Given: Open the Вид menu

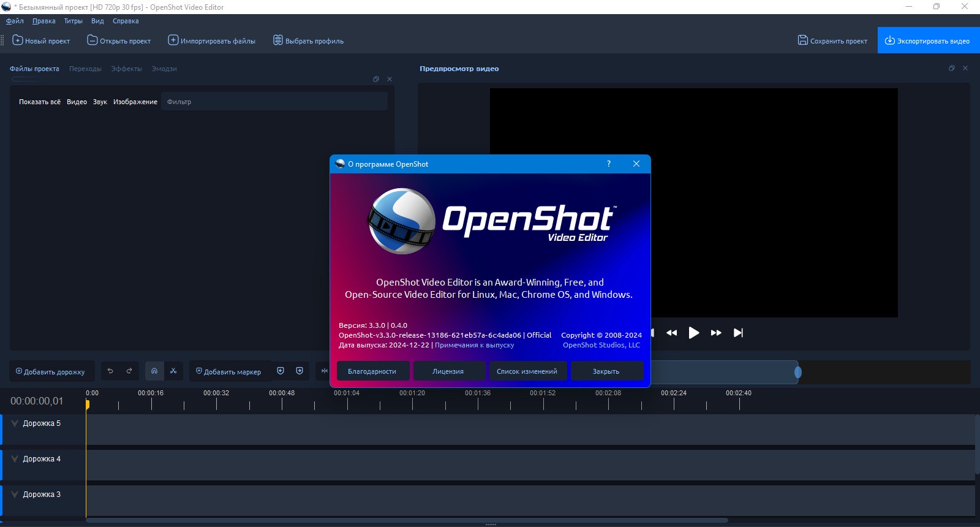Looking at the screenshot, I should pyautogui.click(x=97, y=21).
